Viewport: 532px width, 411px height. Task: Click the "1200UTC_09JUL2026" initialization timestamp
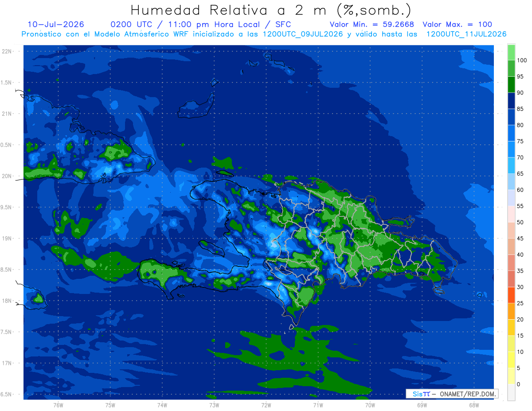pos(303,34)
